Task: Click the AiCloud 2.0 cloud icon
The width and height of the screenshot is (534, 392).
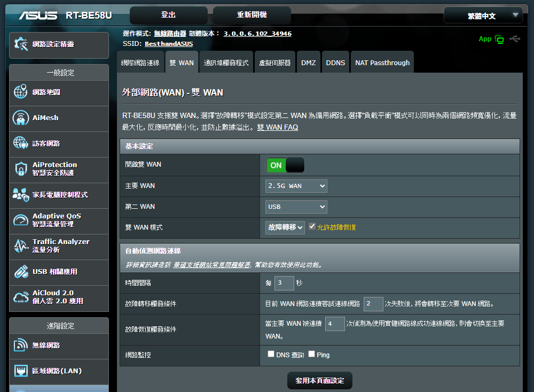Action: coord(20,297)
